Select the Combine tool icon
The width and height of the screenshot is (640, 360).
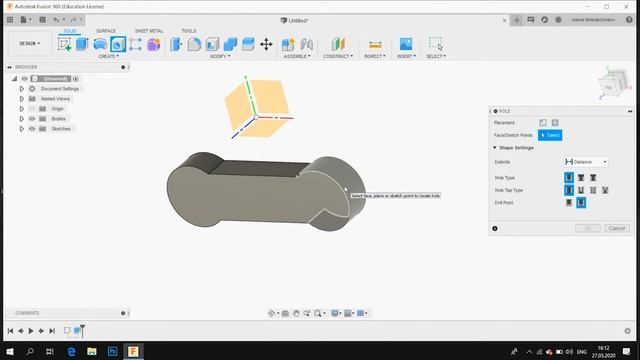point(230,44)
